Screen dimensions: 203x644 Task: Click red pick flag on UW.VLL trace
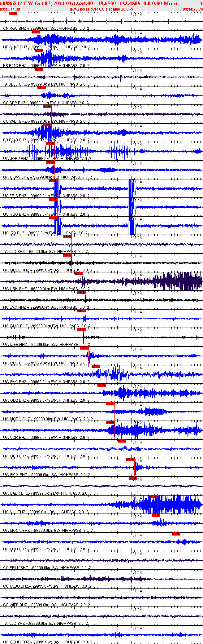pos(153,497)
